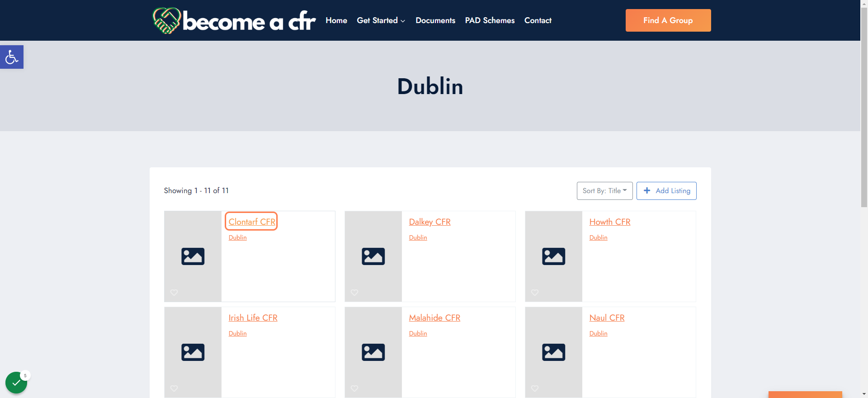This screenshot has width=868, height=398.
Task: Favorite Howth CFR with heart icon
Action: pyautogui.click(x=535, y=293)
